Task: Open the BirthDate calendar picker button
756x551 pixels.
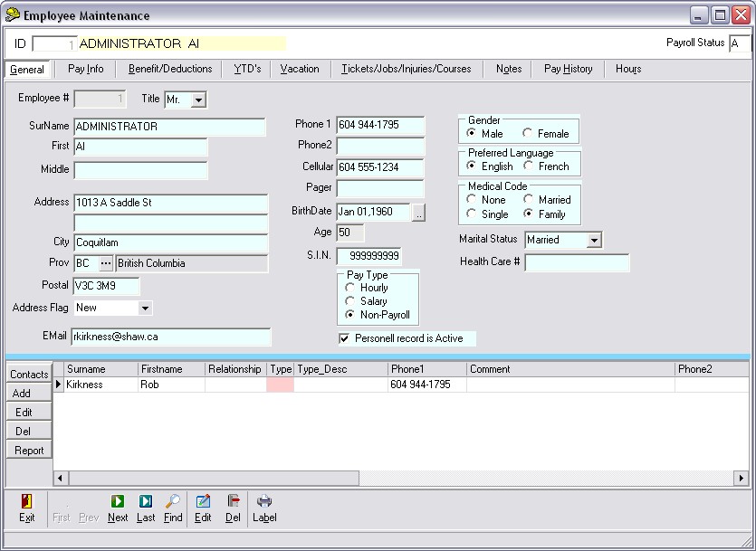Action: [418, 213]
